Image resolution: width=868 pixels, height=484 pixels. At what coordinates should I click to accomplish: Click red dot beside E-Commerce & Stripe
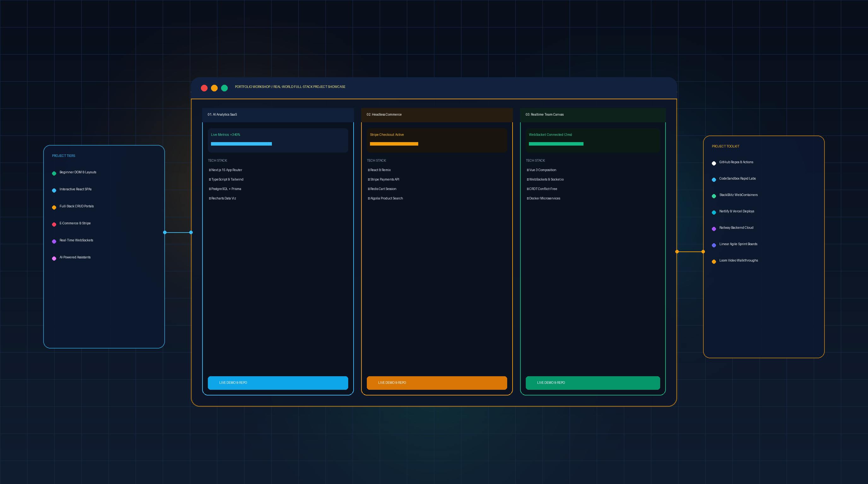54,224
